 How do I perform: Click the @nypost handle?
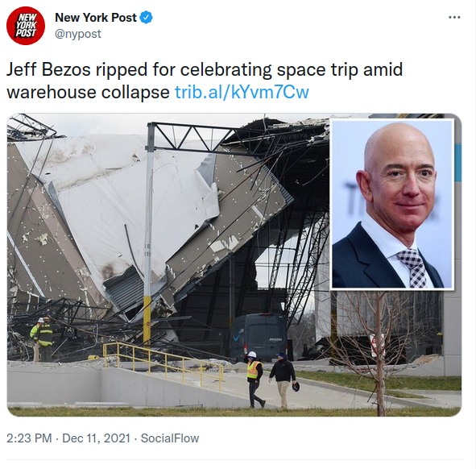[77, 34]
